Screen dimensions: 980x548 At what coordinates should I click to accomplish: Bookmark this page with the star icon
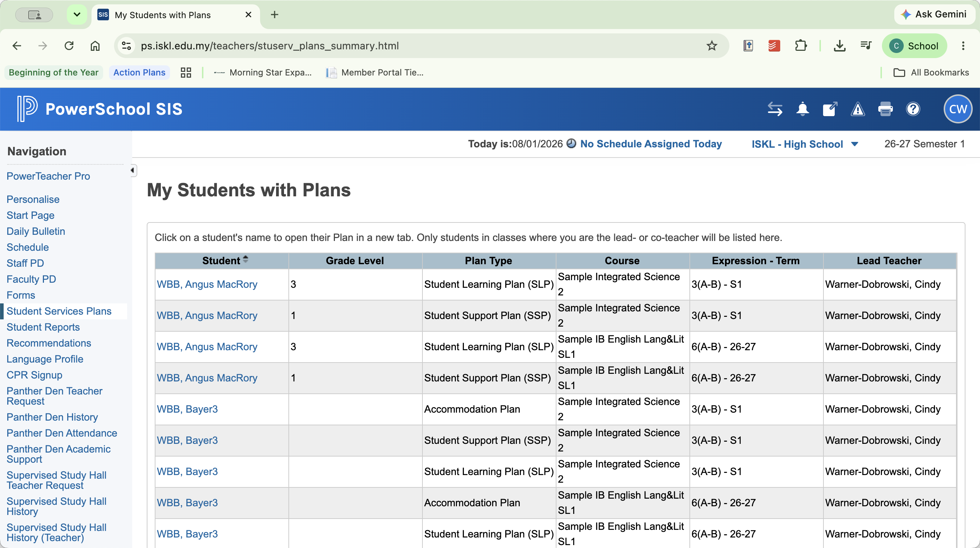click(712, 46)
